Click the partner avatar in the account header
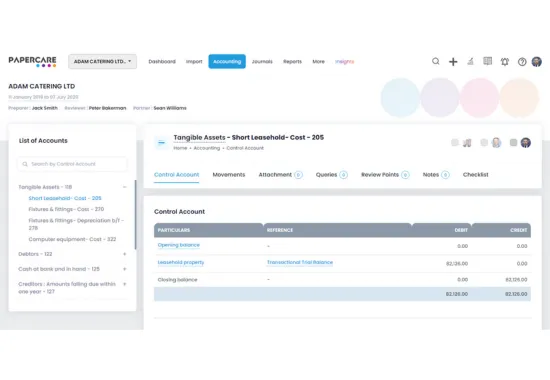This screenshot has height=380, width=550. coord(525,142)
